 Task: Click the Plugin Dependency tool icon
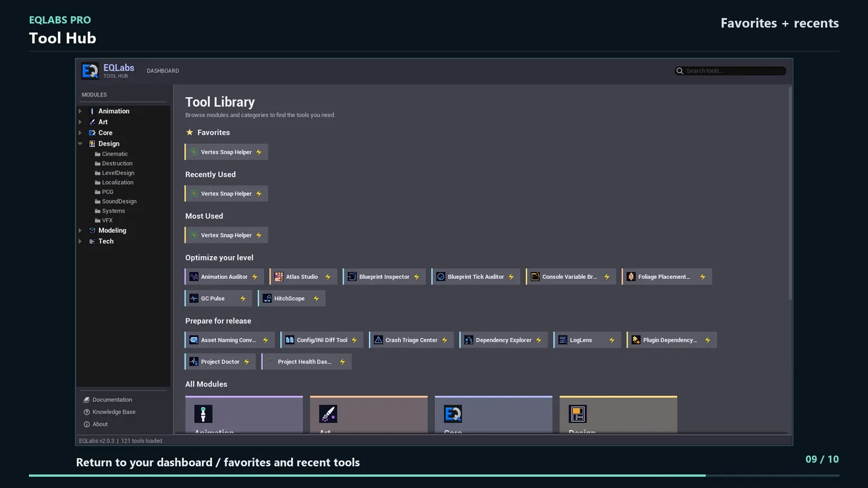point(636,340)
